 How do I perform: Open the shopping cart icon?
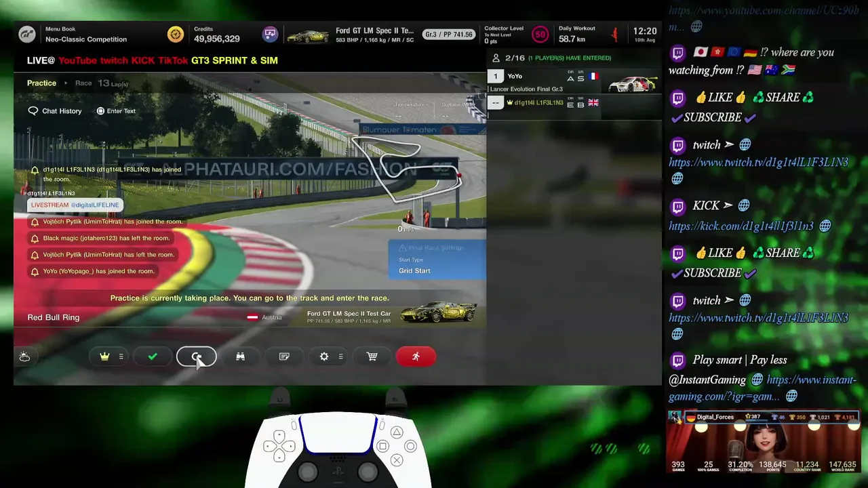pyautogui.click(x=372, y=357)
